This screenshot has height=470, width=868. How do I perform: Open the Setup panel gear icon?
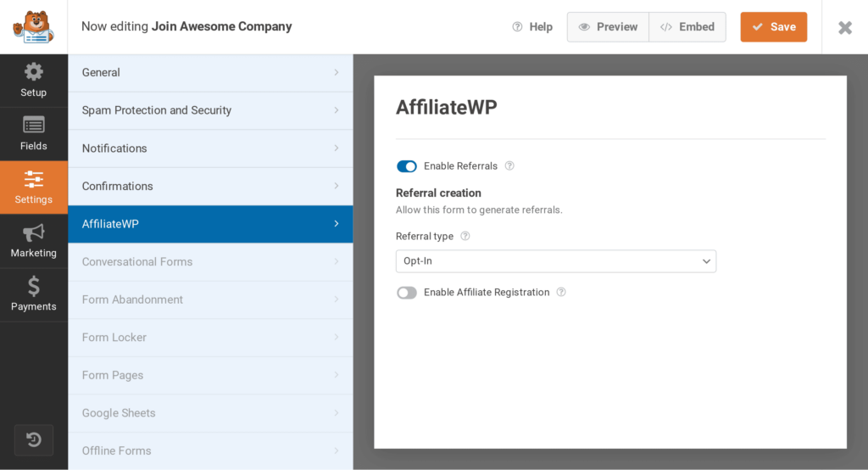tap(34, 71)
